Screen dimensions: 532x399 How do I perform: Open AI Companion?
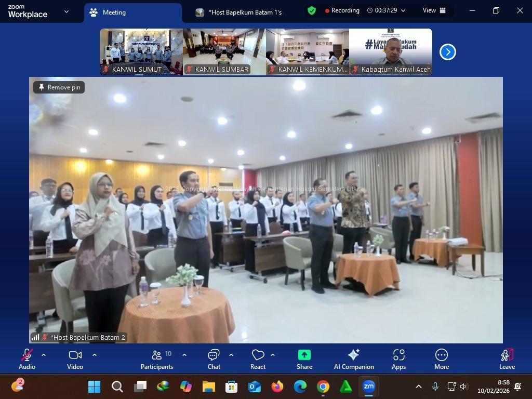pos(354,360)
